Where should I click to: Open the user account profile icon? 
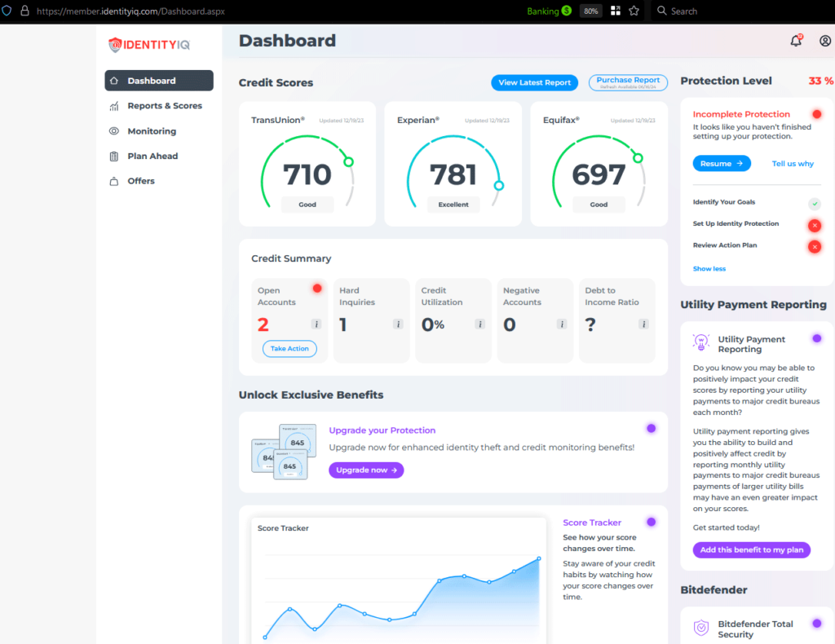[x=825, y=42]
